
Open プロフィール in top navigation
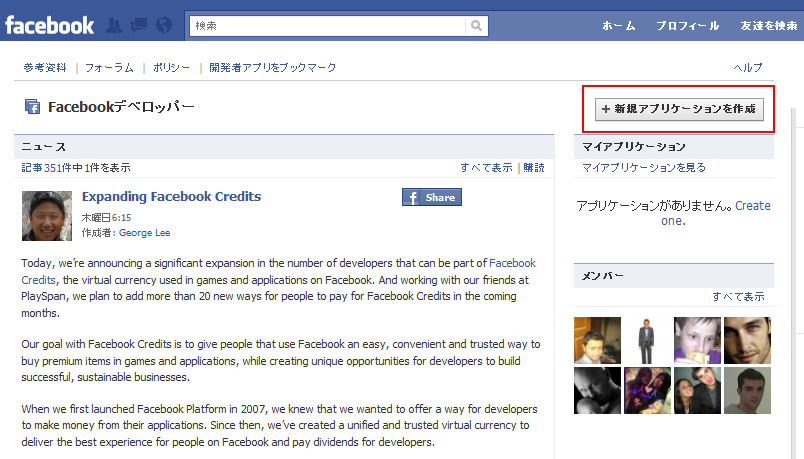[x=688, y=26]
